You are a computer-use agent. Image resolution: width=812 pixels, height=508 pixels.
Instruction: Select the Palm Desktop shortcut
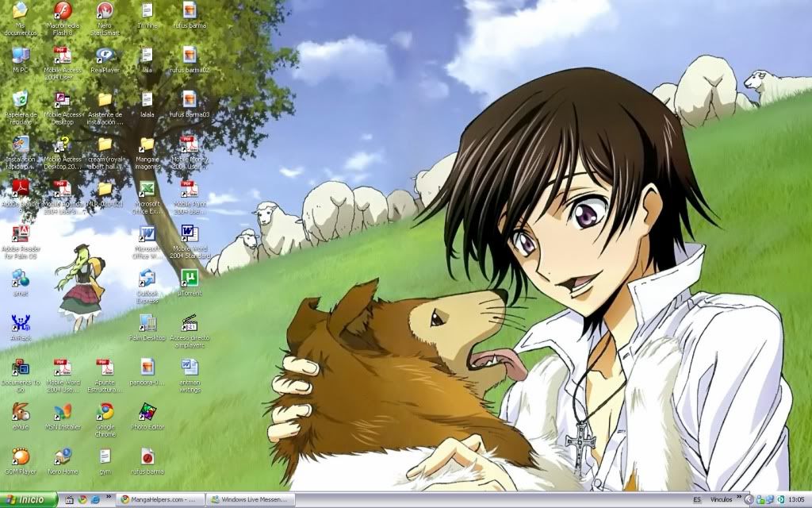[147, 327]
